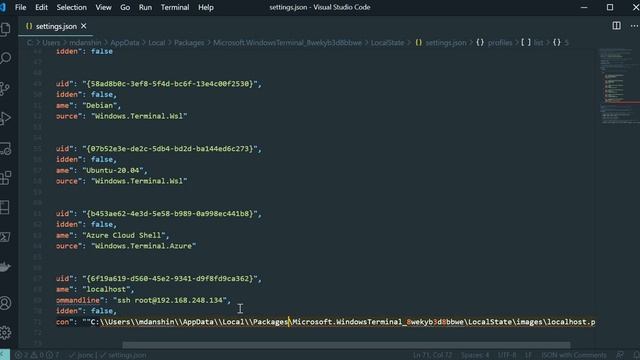
Task: Open the Extensions view
Action: 6,178
